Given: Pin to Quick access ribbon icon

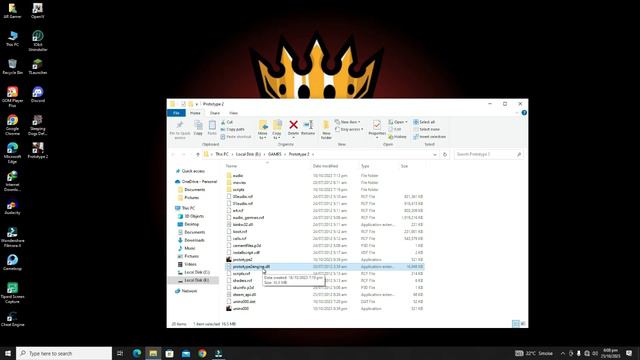Looking at the screenshot, I should pyautogui.click(x=180, y=130).
